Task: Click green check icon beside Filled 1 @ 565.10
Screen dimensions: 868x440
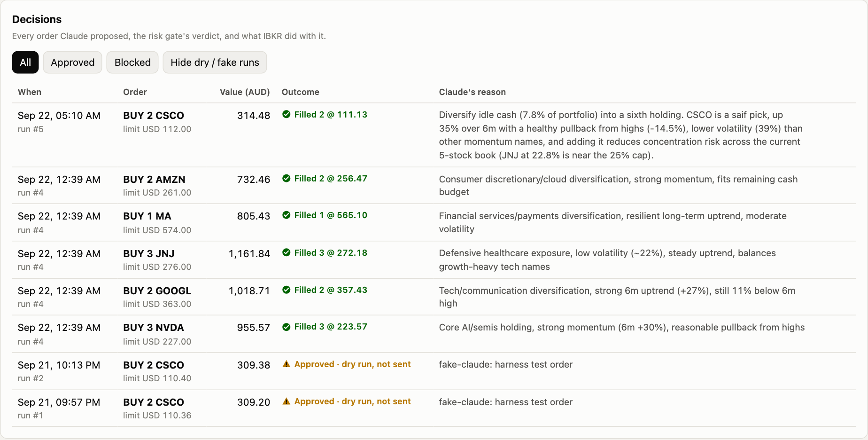Action: coord(286,215)
